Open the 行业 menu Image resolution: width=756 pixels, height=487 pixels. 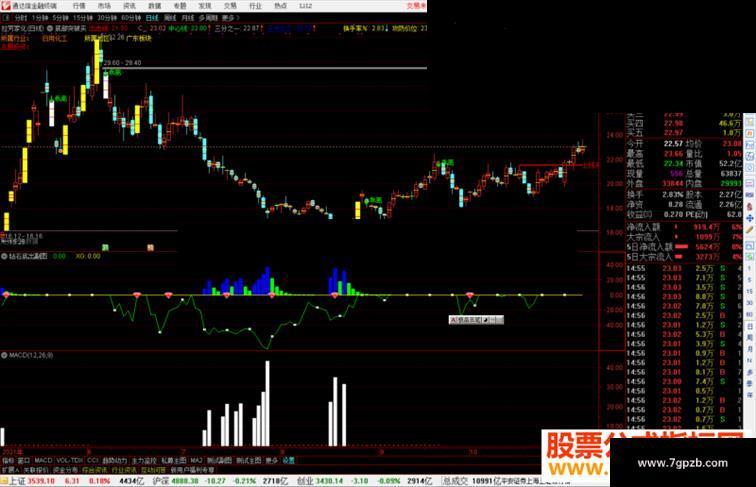255,6
